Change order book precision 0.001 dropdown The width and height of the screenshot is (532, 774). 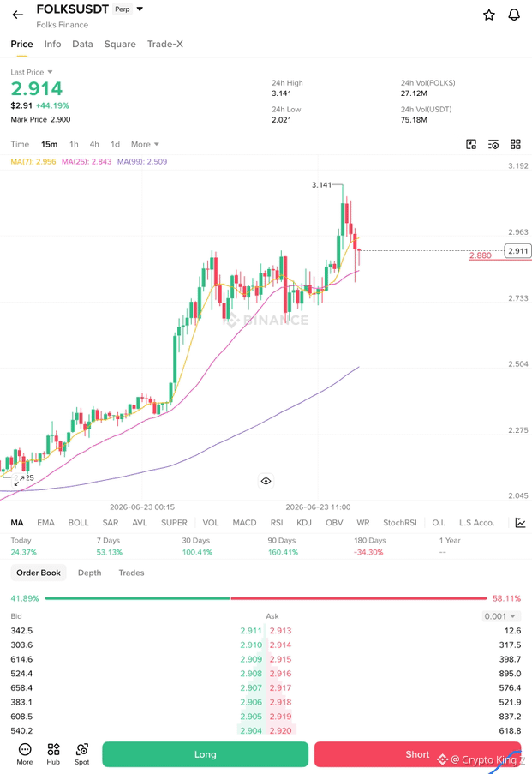pos(500,616)
